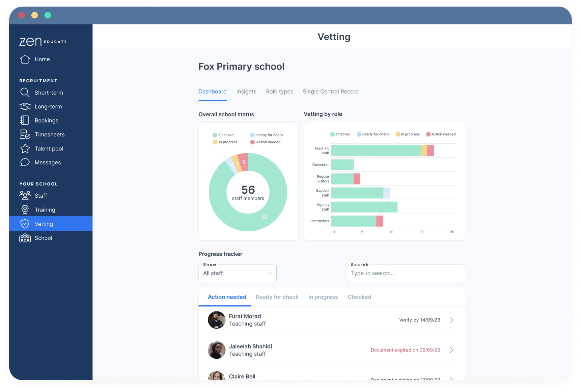
Task: Switch to Single Central Record tab
Action: click(x=331, y=92)
